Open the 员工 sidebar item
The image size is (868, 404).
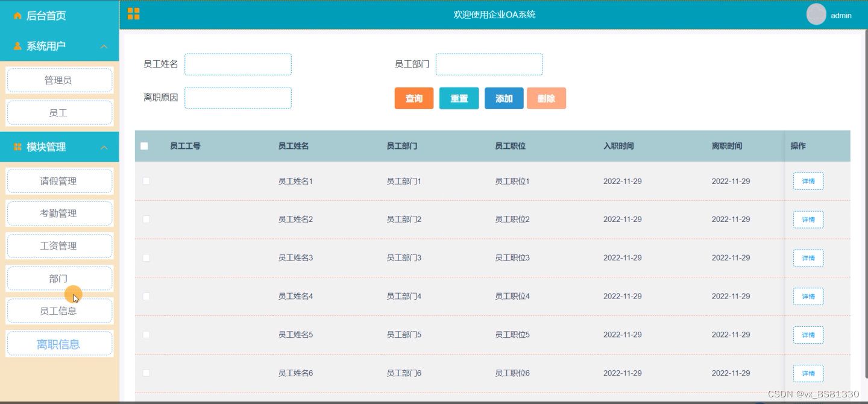[x=59, y=113]
